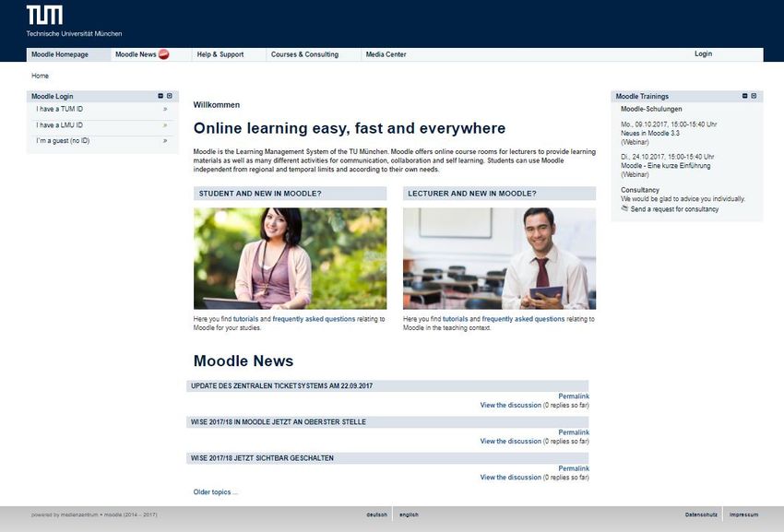Click the Home breadcrumb
Screen dimensions: 784x532
click(40, 76)
